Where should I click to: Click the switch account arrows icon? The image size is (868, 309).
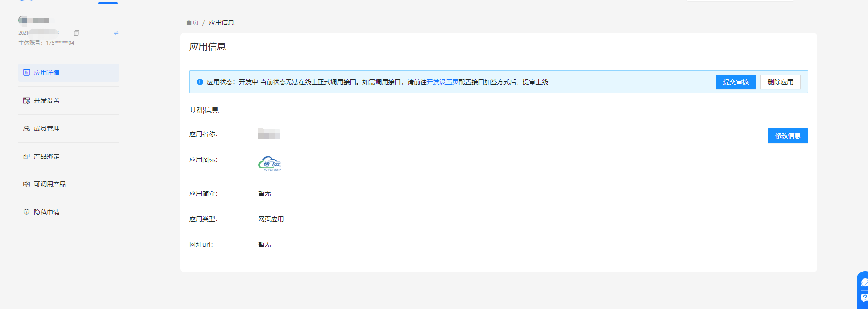pyautogui.click(x=116, y=33)
